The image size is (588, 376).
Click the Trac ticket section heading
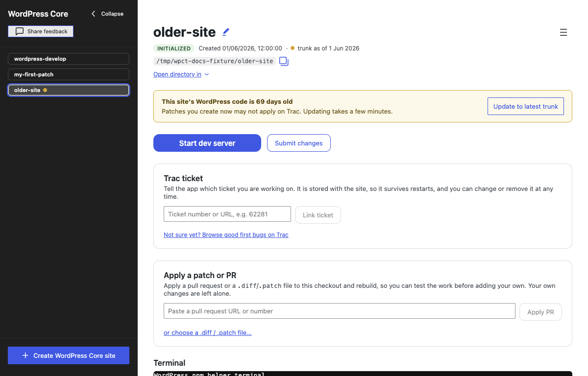(183, 178)
